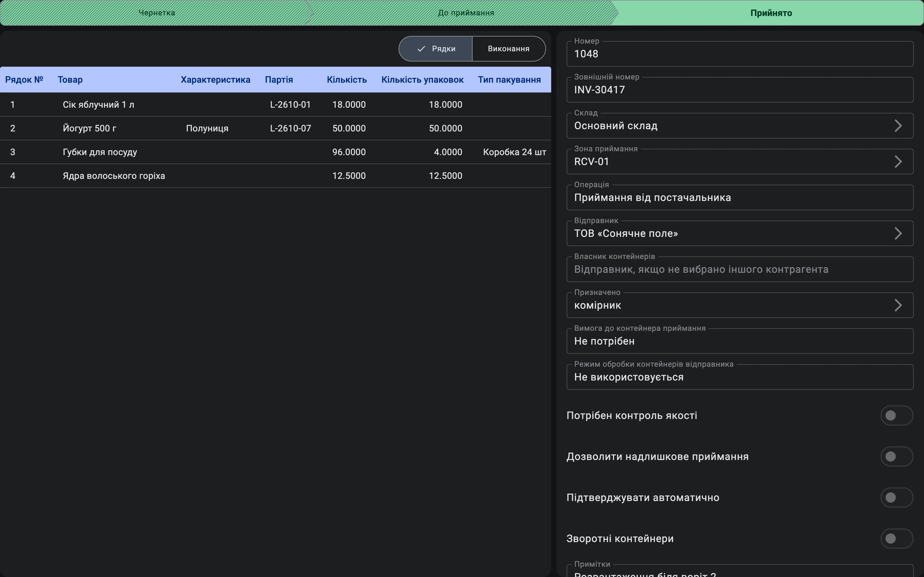Open the Зона приймання chevron arrow

[898, 162]
